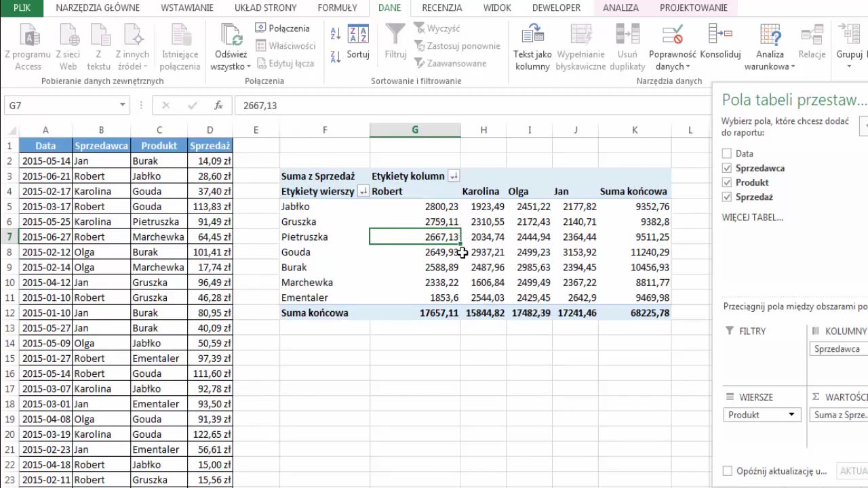Switch to the WSTAWIANIE tab
The width and height of the screenshot is (868, 488).
pyautogui.click(x=187, y=8)
